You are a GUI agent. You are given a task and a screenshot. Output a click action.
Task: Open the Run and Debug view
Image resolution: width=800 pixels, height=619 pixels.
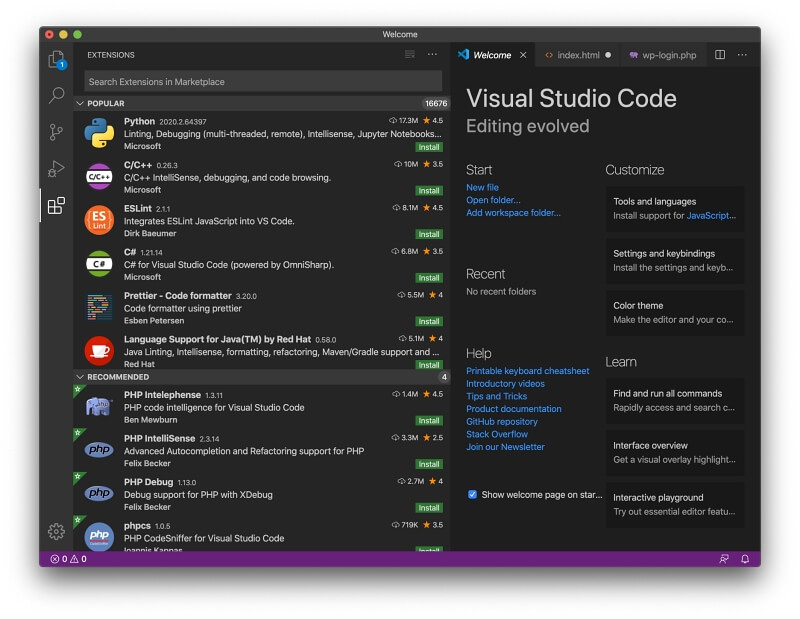click(56, 168)
